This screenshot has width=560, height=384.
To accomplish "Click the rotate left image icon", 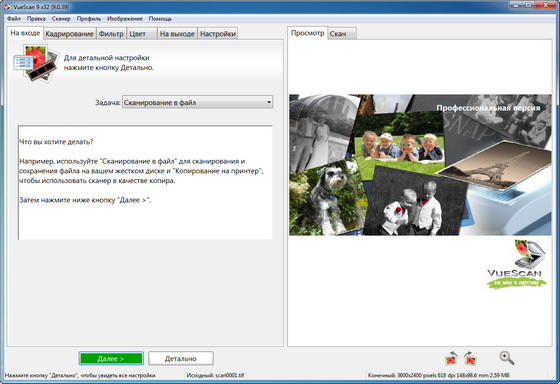I will click(x=452, y=358).
